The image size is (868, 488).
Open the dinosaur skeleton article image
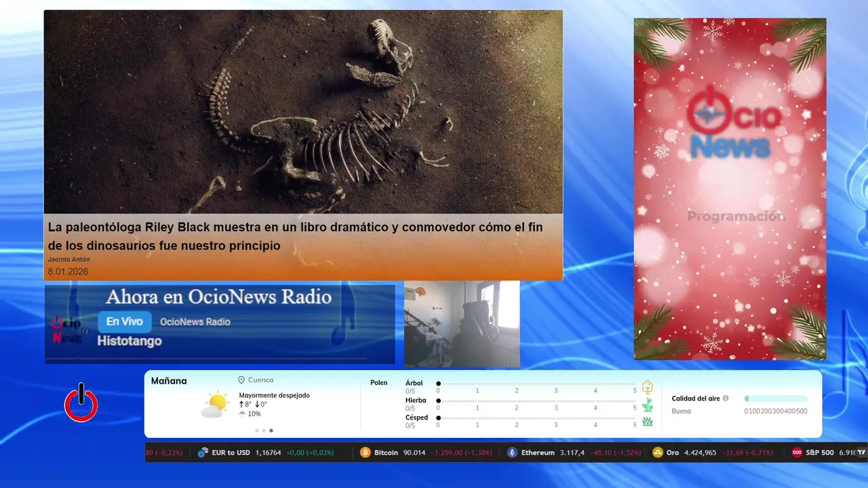tap(303, 112)
